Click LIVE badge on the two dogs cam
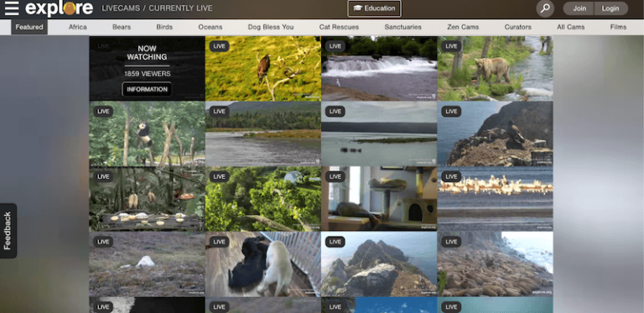Screen dimensions: 644x313 point(219,242)
